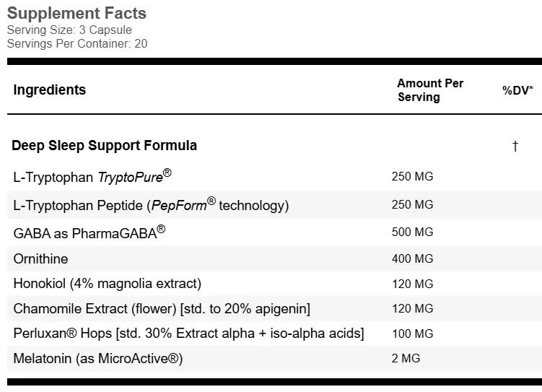
Task: Click the 500 MG amount value
Action: (412, 232)
